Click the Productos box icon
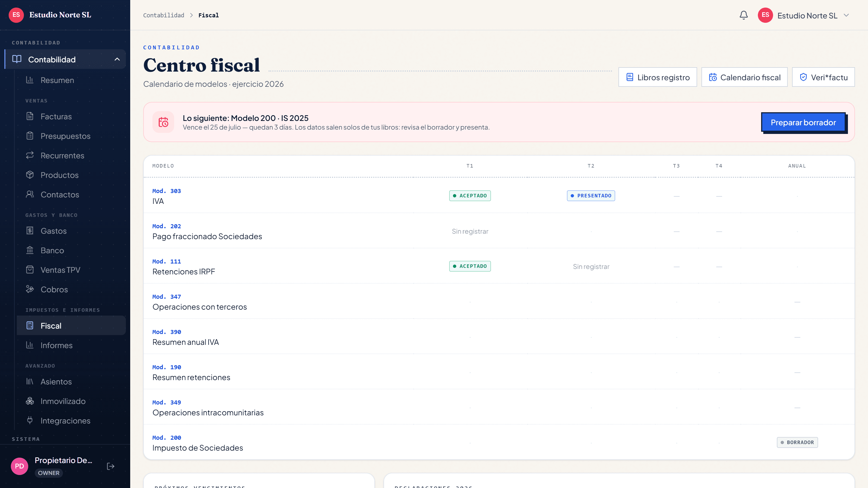This screenshot has width=868, height=488. coord(30,175)
